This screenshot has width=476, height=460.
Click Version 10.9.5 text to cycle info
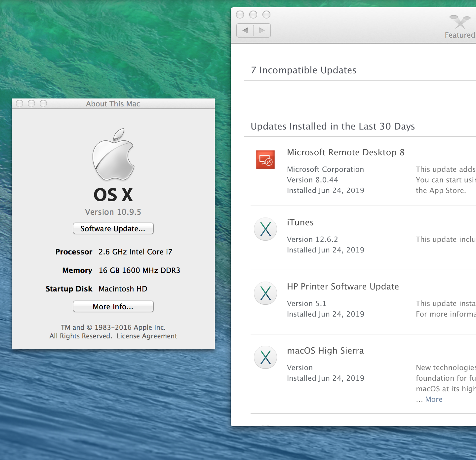tap(113, 212)
